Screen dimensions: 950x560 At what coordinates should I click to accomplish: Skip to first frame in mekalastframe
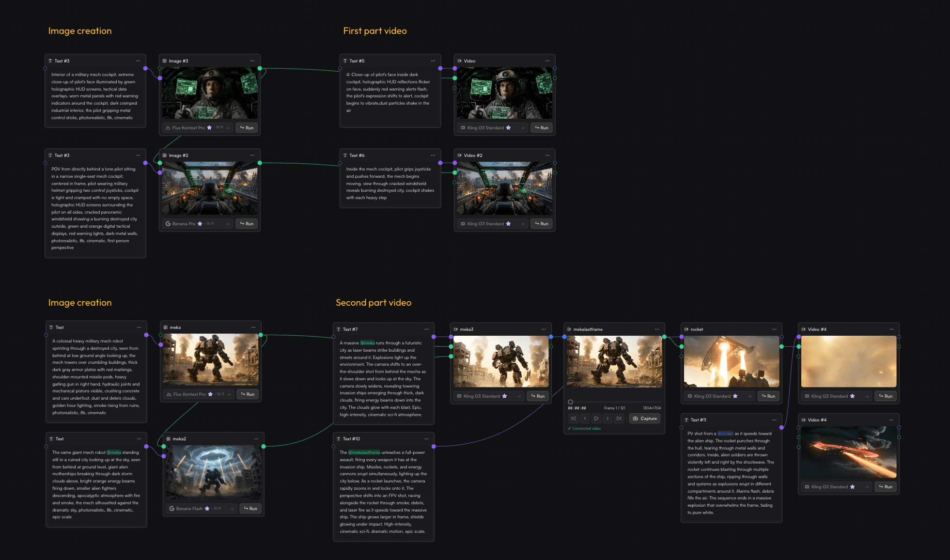coord(574,419)
